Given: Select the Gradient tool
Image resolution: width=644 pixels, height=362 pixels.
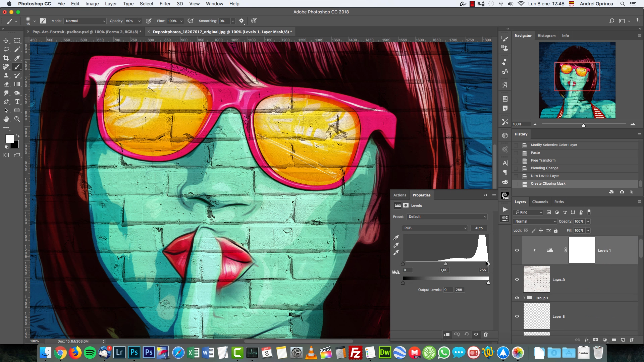Looking at the screenshot, I should 17,84.
